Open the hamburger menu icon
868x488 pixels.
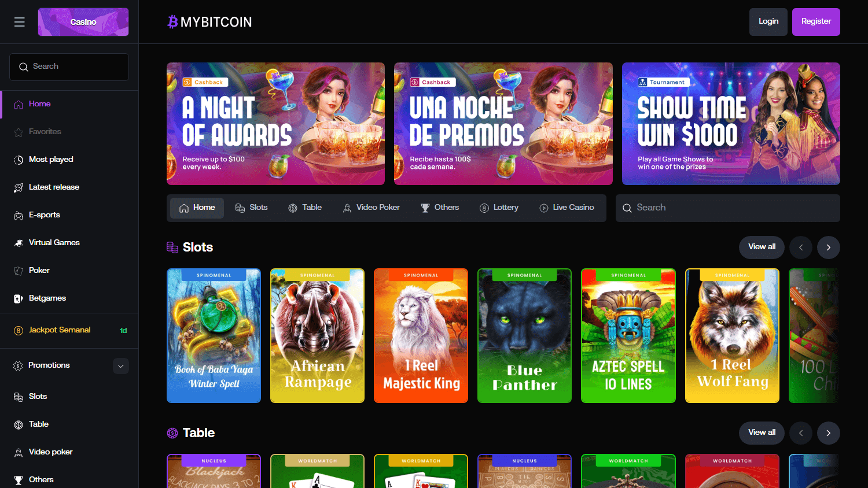click(x=19, y=21)
